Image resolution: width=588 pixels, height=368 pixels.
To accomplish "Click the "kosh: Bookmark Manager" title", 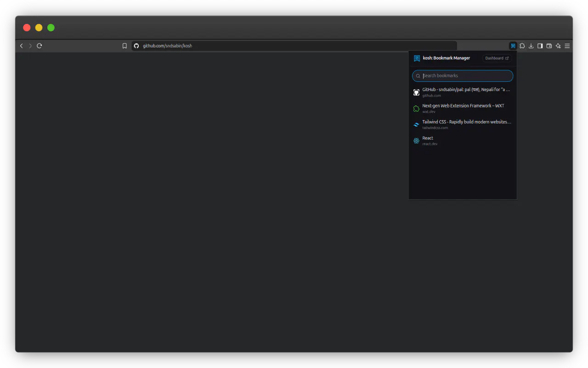I will coord(446,58).
